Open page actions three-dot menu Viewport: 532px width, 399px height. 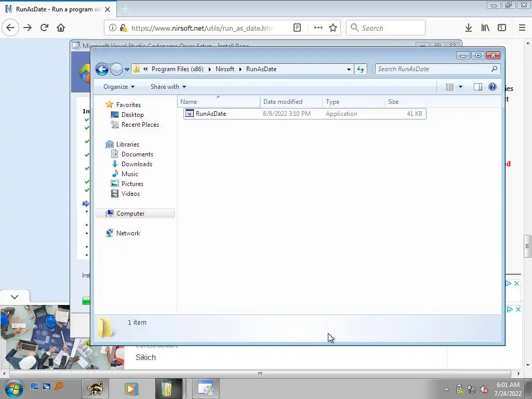click(318, 28)
